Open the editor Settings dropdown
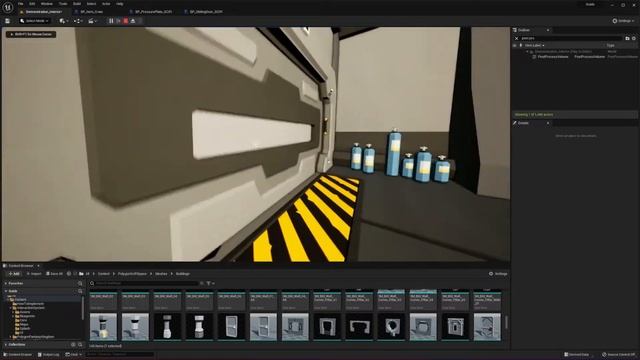Screen dimensions: 640x360 point(624,21)
